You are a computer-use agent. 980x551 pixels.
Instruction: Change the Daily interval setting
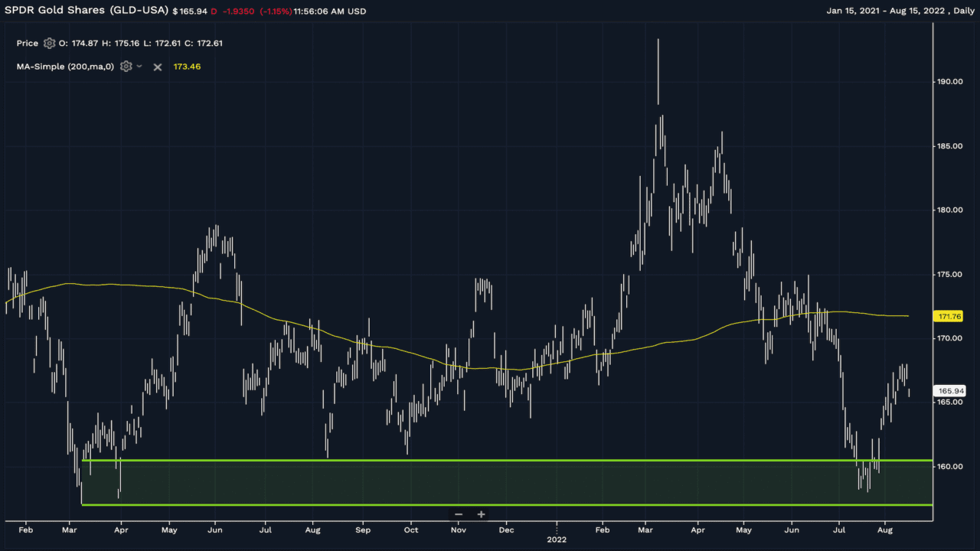[x=962, y=11]
